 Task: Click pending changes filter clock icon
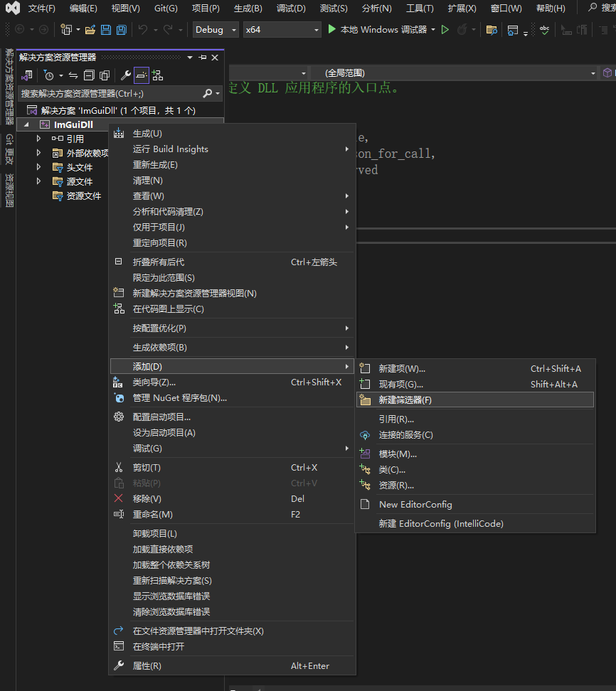pos(49,75)
